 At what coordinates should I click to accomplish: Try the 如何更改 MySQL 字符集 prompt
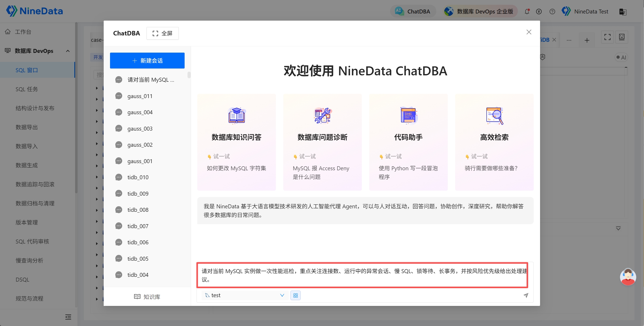click(236, 168)
